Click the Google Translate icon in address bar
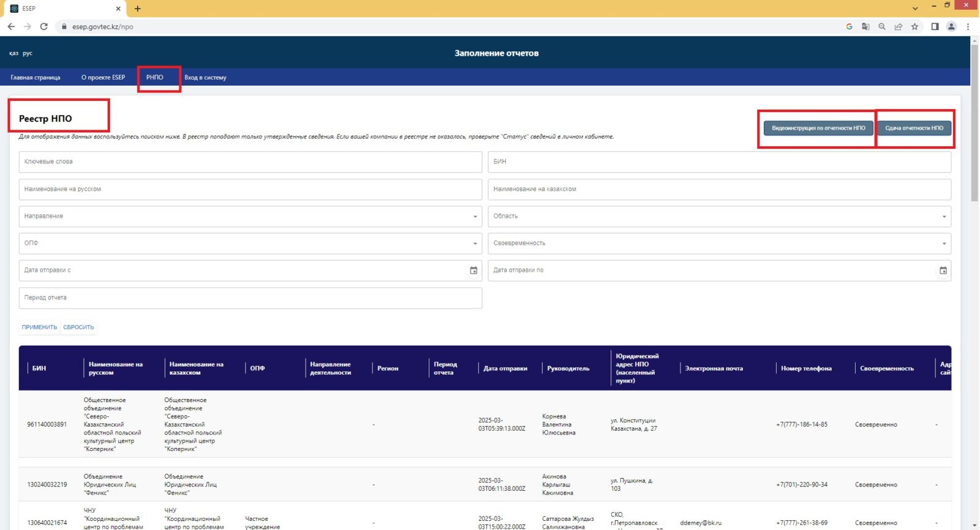The image size is (980, 530). [865, 26]
